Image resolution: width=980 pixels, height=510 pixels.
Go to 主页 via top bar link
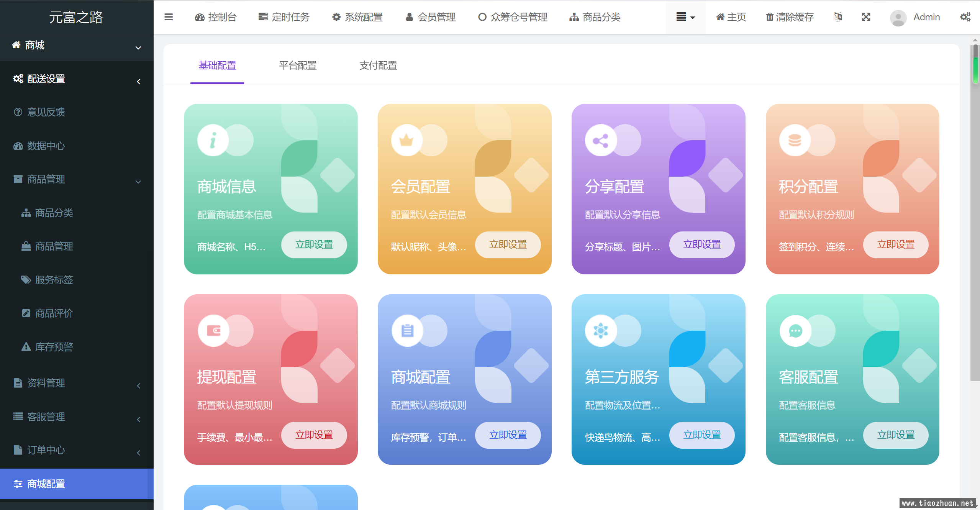click(x=731, y=17)
